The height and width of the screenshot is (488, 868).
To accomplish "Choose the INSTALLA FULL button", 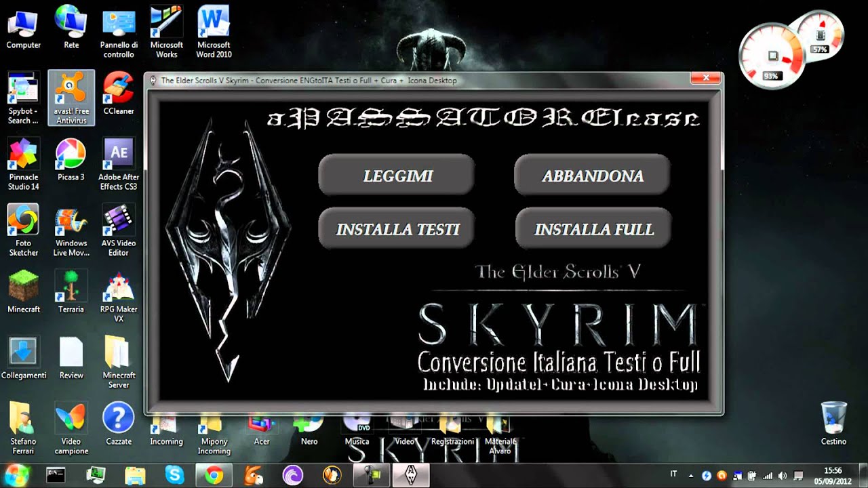I will click(593, 229).
